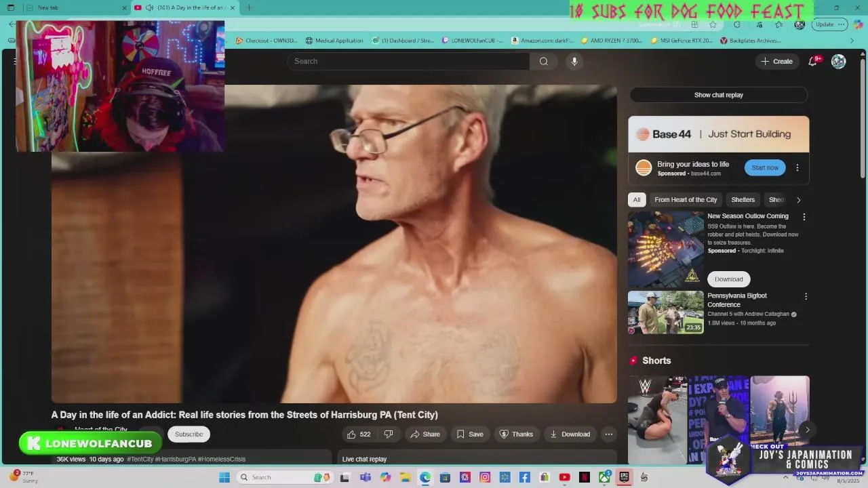Expand more filter chips arrow
The height and width of the screenshot is (488, 868).
798,200
